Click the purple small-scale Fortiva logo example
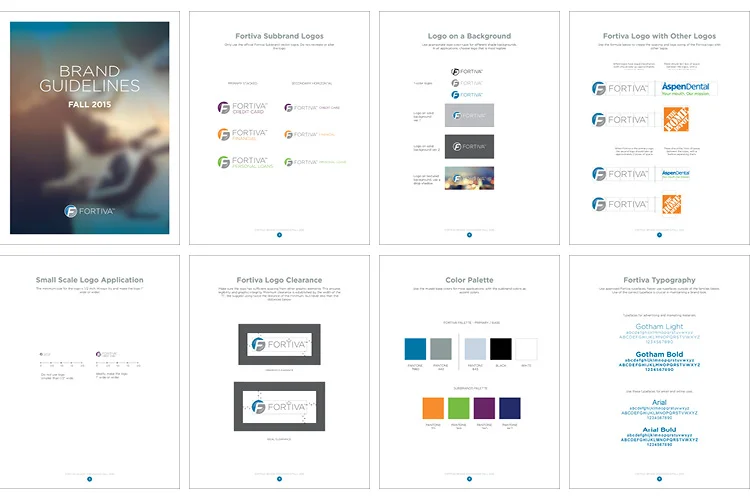The height and width of the screenshot is (500, 750). (x=106, y=355)
